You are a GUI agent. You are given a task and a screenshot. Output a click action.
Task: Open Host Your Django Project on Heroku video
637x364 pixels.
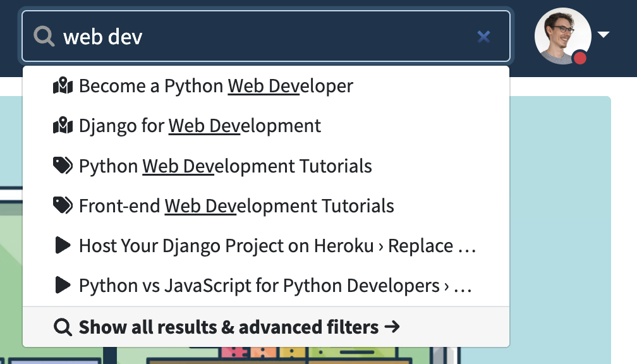[276, 246]
